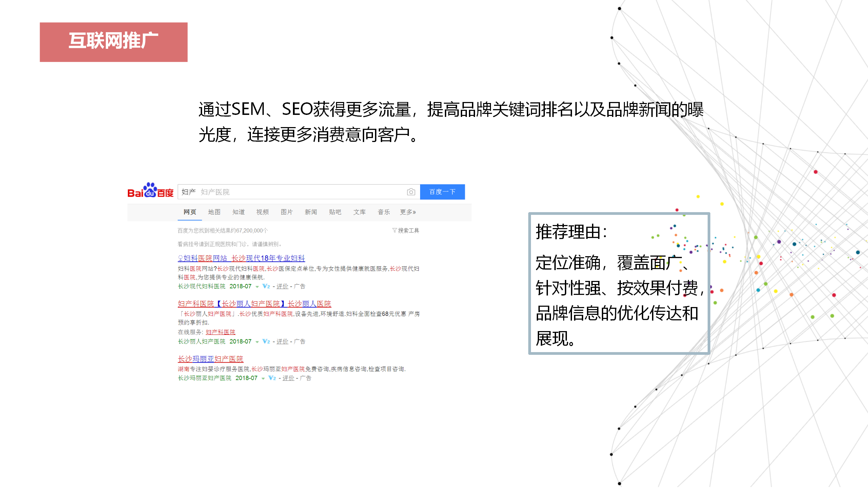Click the snippet starting 湖南专注妇婴诊疗服务医院

[292, 369]
